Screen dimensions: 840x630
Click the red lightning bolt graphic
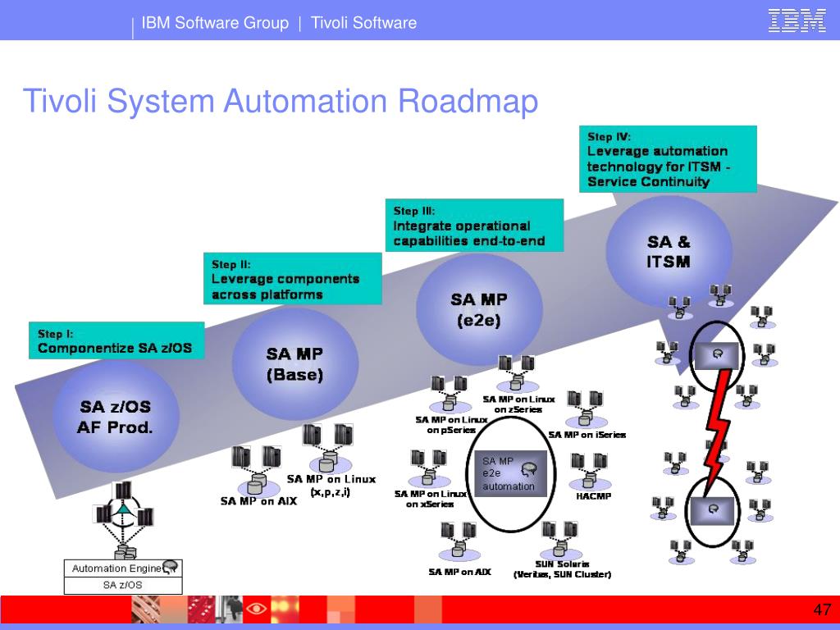click(717, 431)
